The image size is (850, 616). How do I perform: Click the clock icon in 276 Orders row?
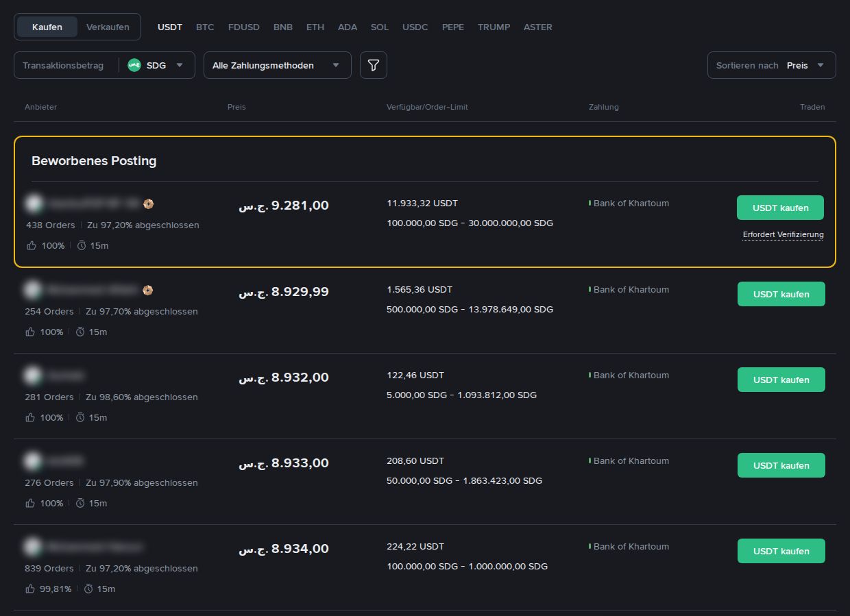click(x=80, y=503)
